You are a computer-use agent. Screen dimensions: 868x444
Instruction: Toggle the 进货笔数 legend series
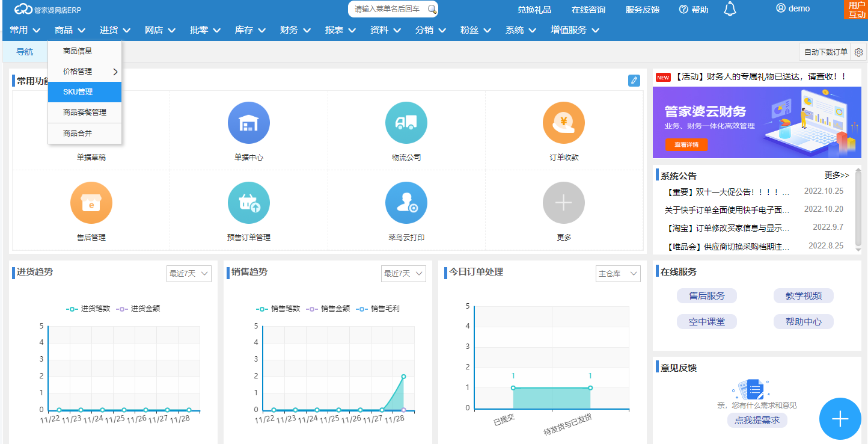(88, 309)
